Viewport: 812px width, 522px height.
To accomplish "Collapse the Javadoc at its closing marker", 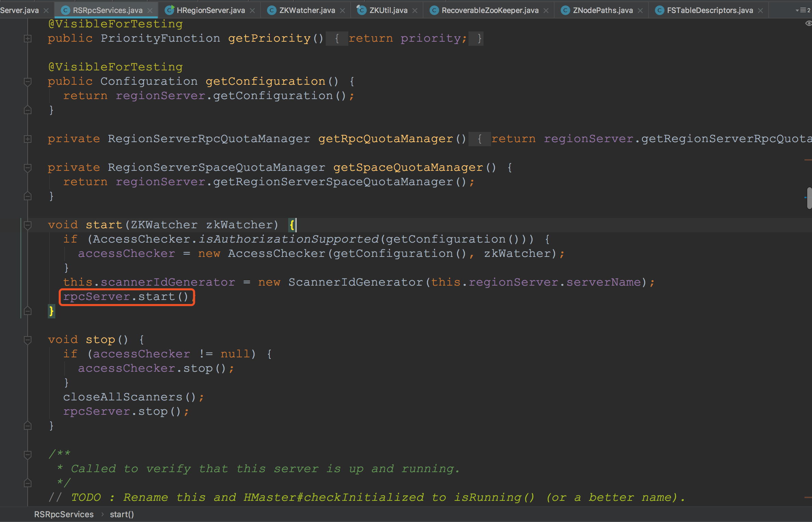I will click(x=28, y=483).
